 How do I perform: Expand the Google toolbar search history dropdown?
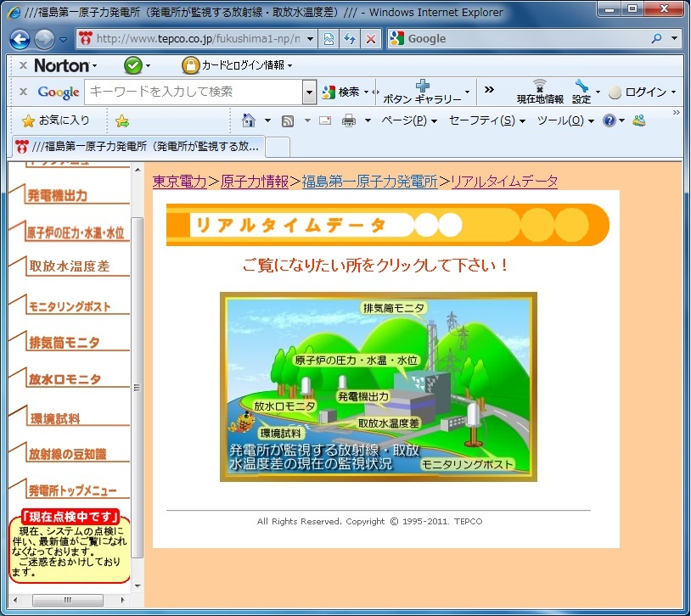coord(309,92)
